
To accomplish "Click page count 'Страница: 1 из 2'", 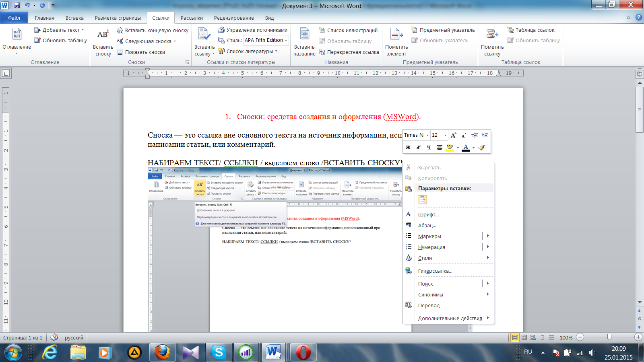I will click(23, 337).
